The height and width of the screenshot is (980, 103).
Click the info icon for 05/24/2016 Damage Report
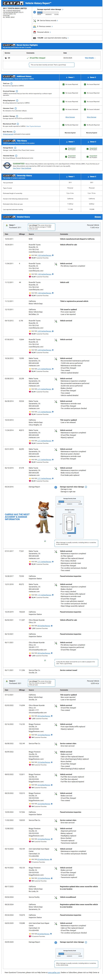(56, 487)
